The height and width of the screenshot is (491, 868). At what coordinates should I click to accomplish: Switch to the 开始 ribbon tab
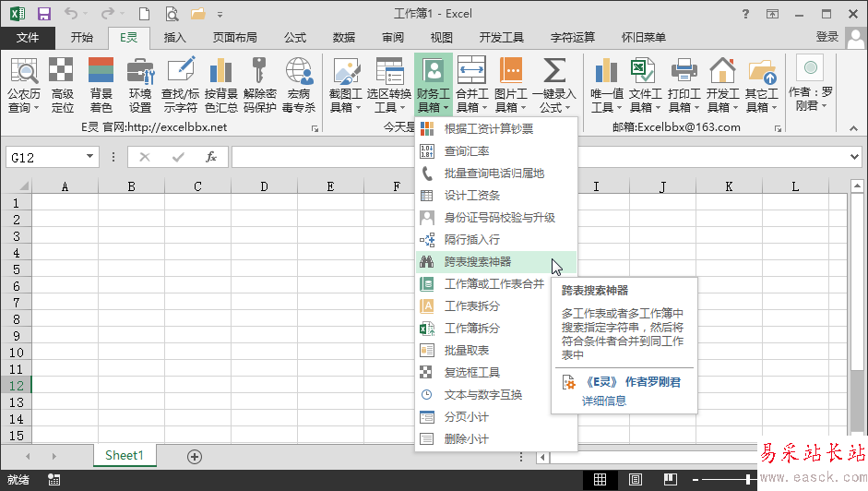81,37
